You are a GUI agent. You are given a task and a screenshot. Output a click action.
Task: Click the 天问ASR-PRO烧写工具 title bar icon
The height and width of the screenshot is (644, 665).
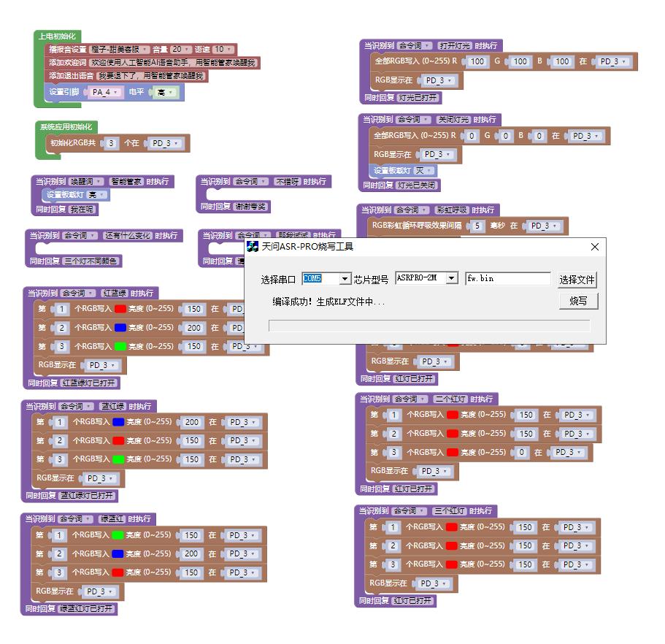[x=253, y=247]
